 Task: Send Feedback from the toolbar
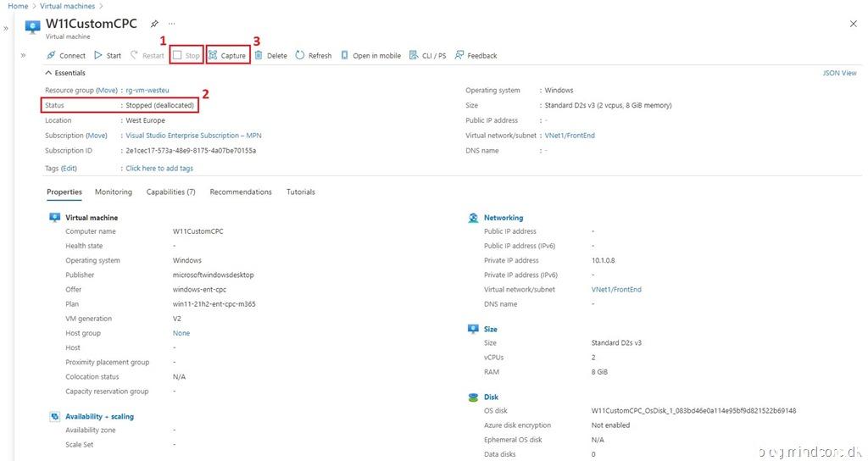pos(476,56)
